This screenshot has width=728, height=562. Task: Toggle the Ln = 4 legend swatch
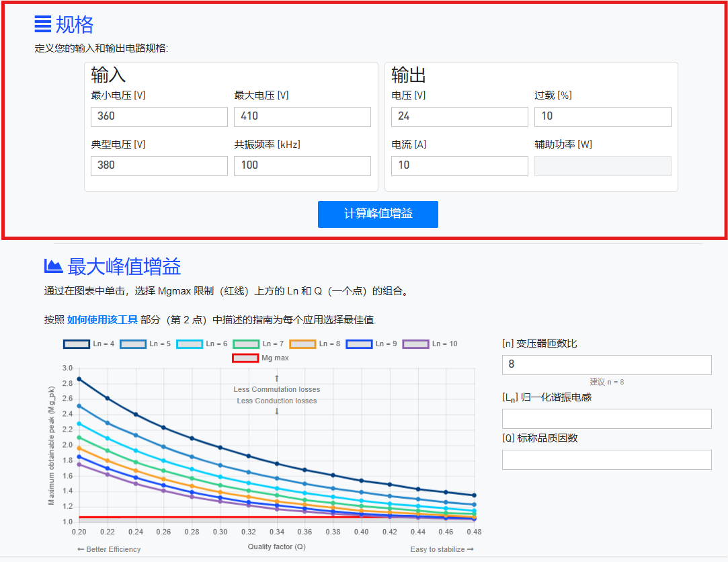pyautogui.click(x=77, y=344)
